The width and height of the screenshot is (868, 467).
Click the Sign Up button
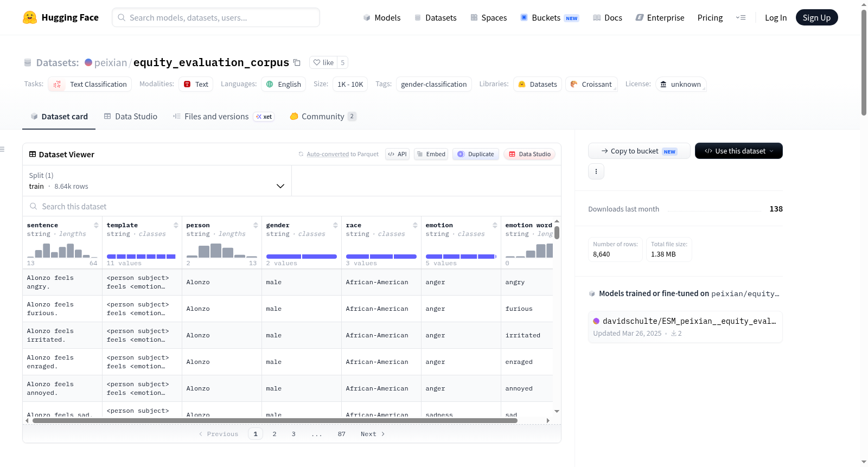(x=817, y=18)
